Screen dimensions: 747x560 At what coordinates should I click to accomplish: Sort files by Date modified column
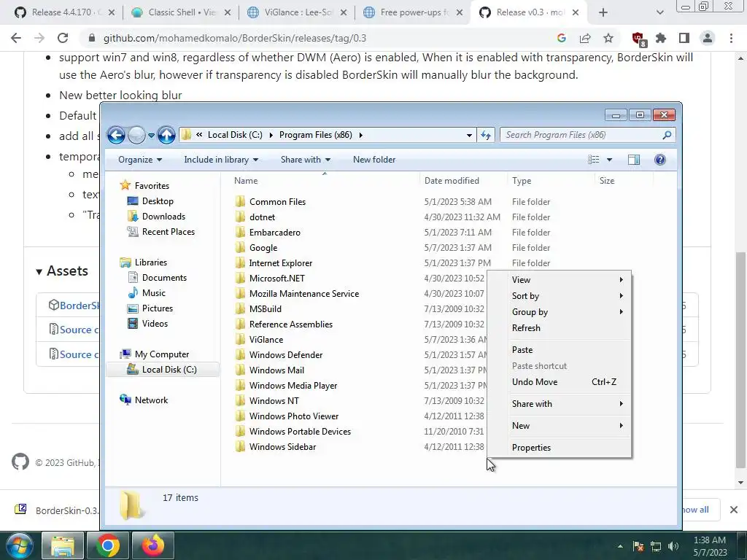[x=464, y=181]
